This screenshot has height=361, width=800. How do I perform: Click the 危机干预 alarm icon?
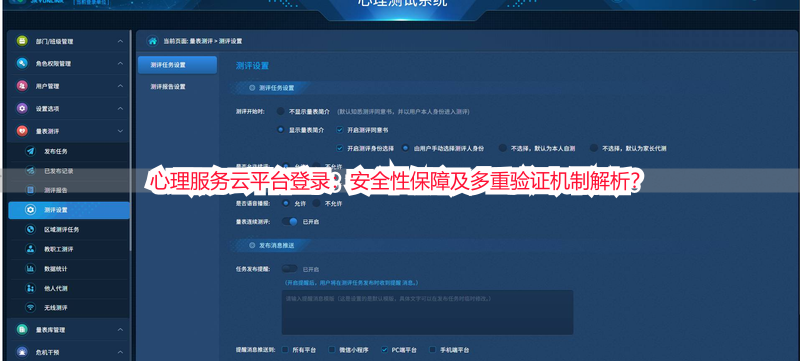point(21,352)
